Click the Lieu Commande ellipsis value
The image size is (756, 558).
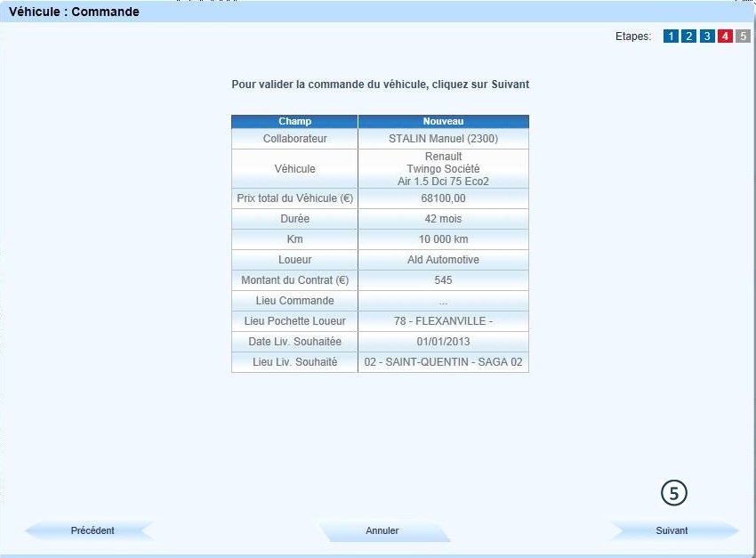tap(443, 301)
